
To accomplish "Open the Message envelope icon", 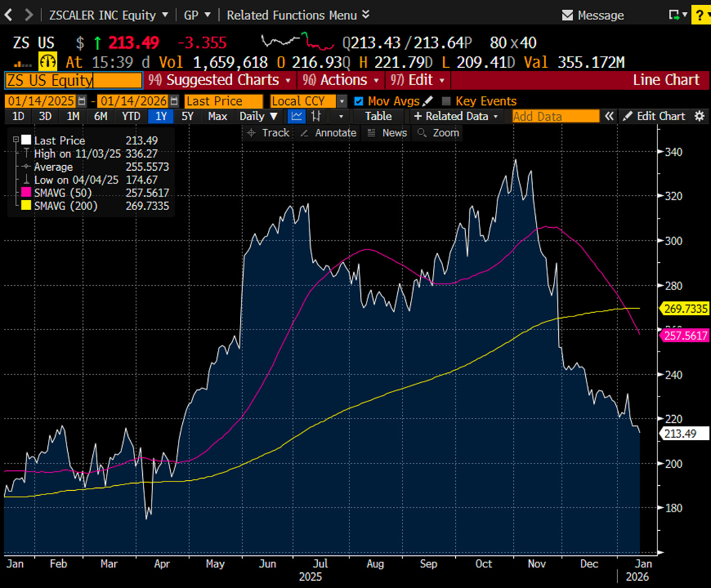I will coord(568,15).
